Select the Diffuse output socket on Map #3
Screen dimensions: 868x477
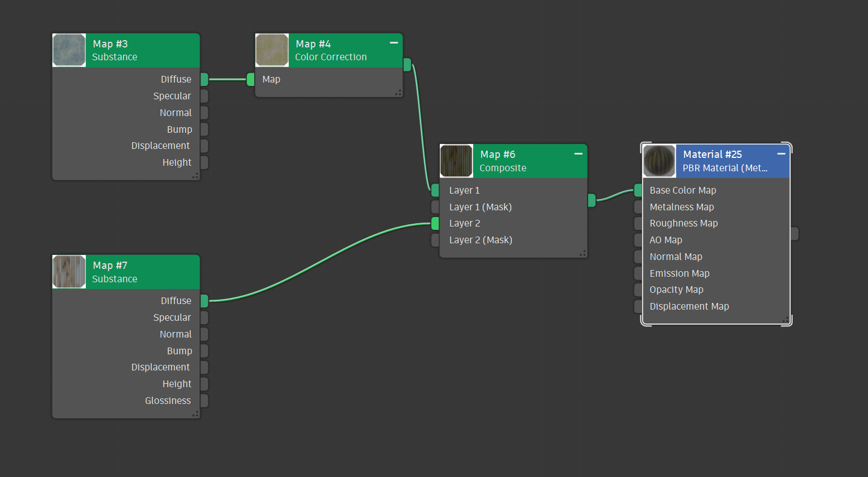tap(203, 79)
